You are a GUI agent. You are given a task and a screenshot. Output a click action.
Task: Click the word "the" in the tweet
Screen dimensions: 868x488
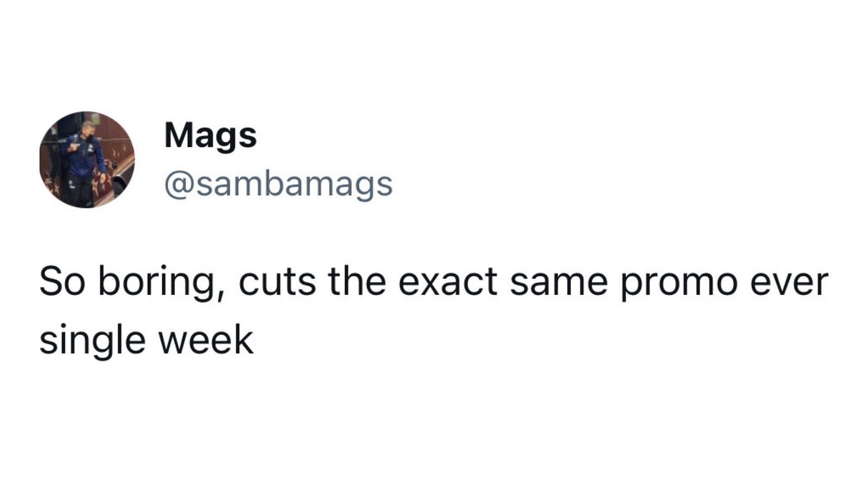click(357, 281)
